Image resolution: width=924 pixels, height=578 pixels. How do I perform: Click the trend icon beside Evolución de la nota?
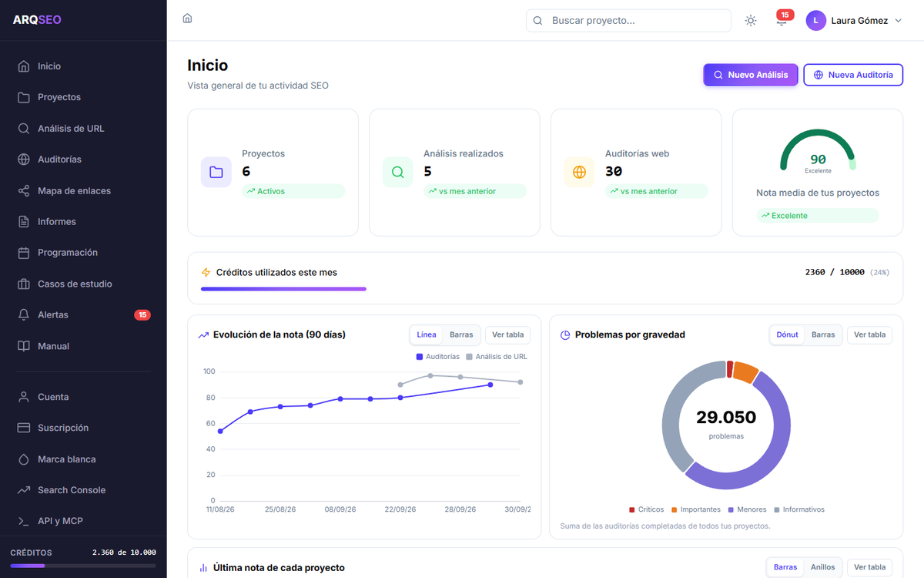203,335
